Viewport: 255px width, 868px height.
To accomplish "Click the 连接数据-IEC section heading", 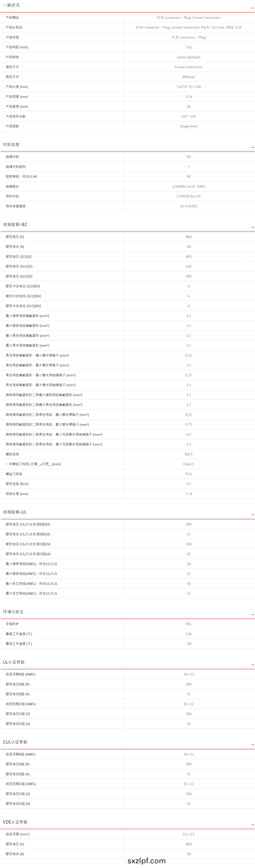I will point(15,224).
